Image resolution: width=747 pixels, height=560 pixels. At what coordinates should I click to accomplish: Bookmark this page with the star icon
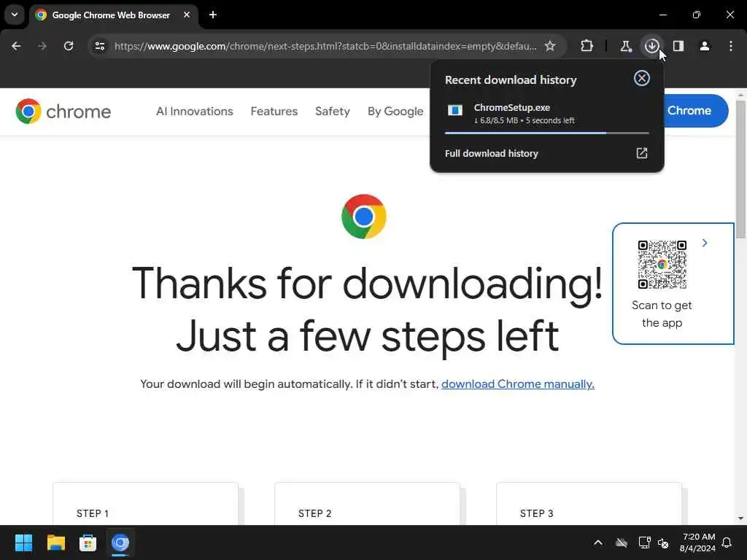tap(550, 46)
